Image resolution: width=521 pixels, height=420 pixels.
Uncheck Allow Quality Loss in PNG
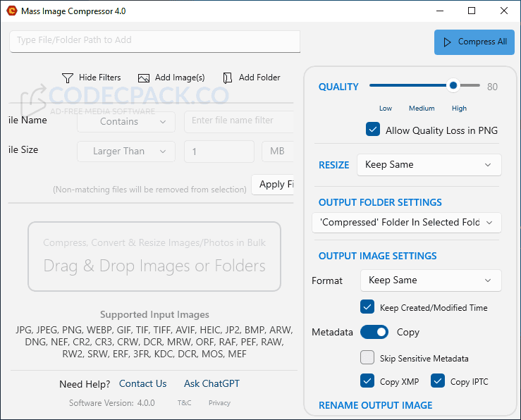373,130
